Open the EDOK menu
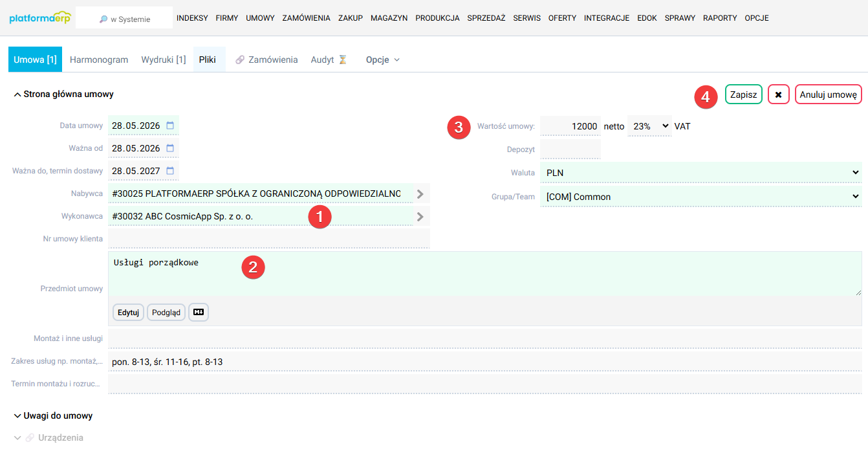 647,18
